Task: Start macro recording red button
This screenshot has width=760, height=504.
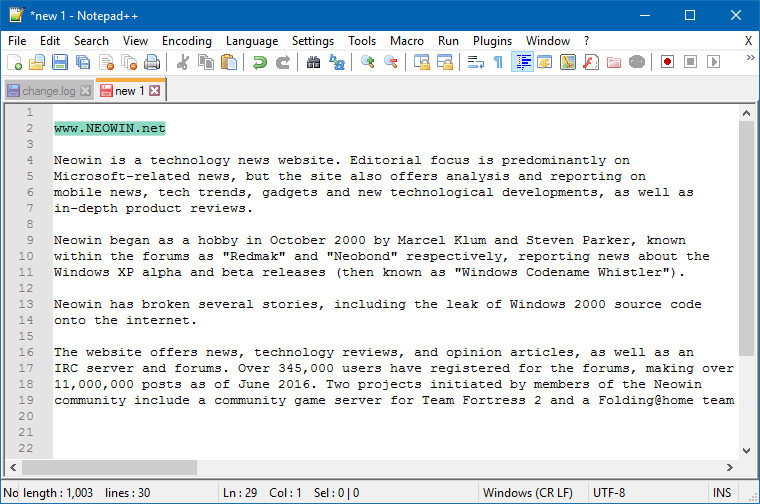Action: [667, 62]
